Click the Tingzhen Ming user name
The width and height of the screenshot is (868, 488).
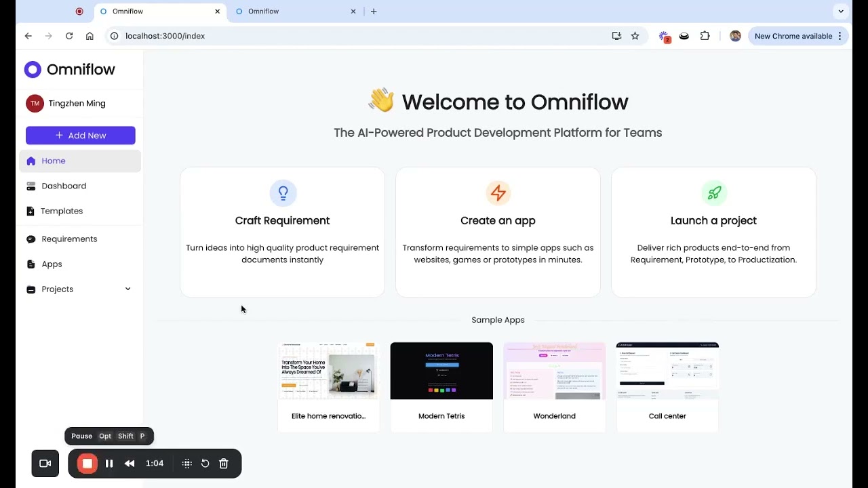click(77, 103)
